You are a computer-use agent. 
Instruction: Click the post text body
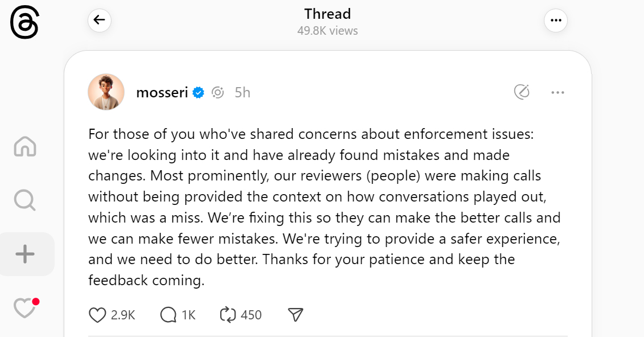point(324,208)
